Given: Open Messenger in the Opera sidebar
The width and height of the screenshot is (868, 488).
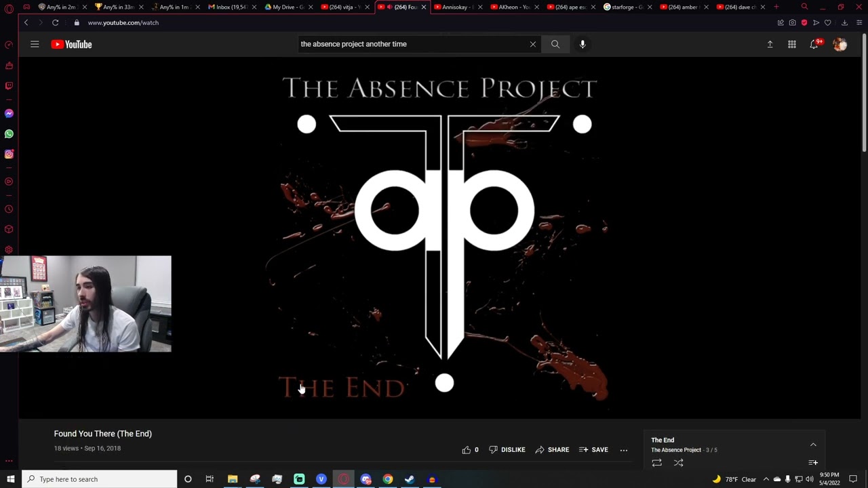Looking at the screenshot, I should 9,113.
